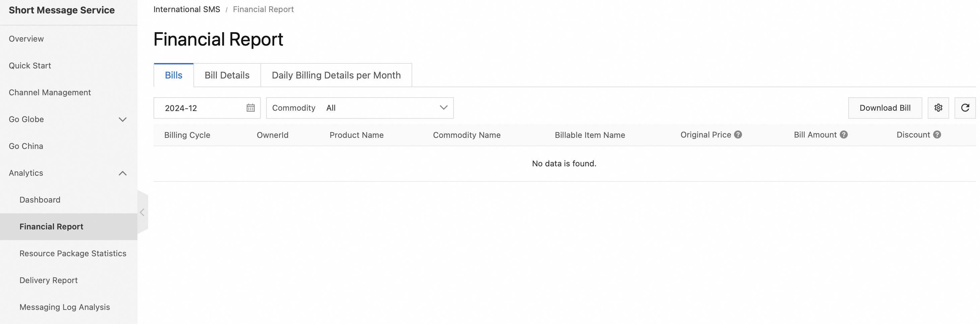The height and width of the screenshot is (324, 980).
Task: Open the calendar date picker icon
Action: [x=250, y=108]
